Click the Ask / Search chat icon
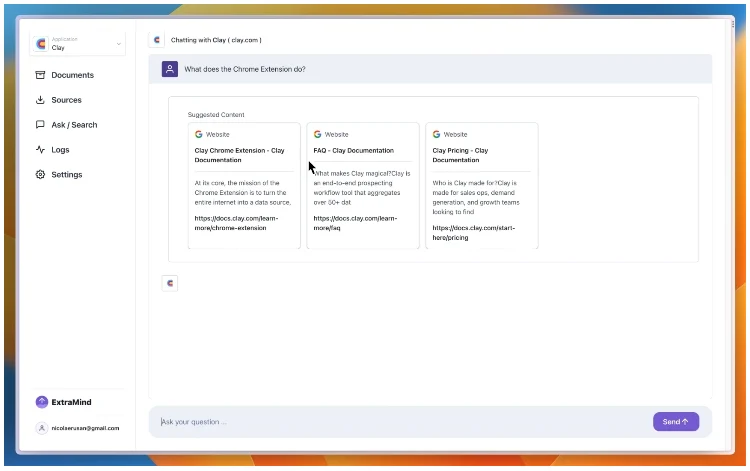The image size is (750, 471). [x=40, y=125]
